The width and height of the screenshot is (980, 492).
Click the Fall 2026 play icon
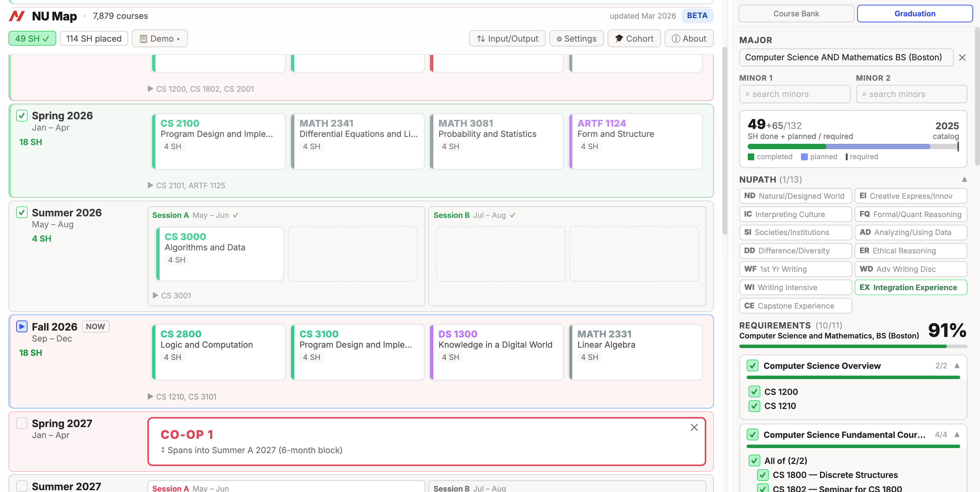point(22,326)
